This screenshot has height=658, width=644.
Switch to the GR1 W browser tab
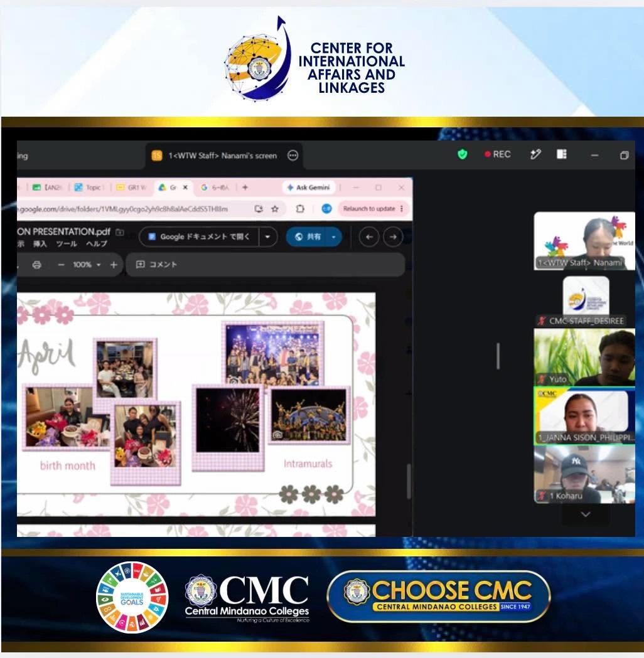tap(131, 188)
